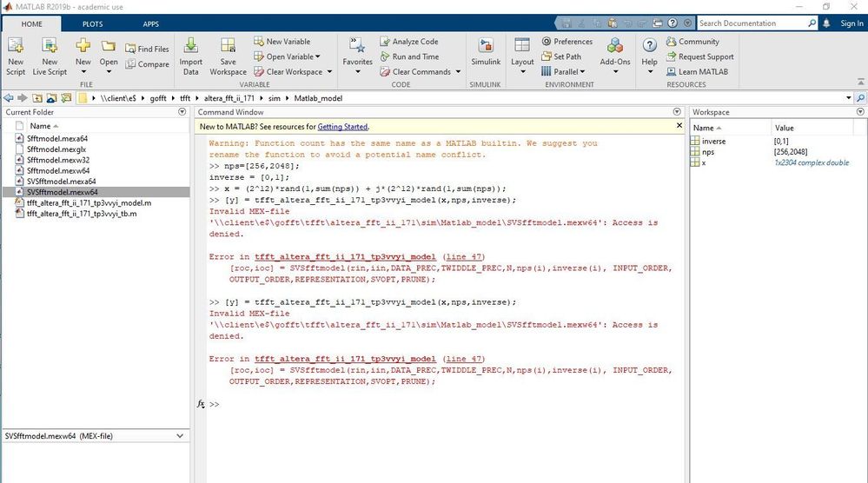Open Favorites
This screenshot has width=868, height=483.
pyautogui.click(x=357, y=56)
